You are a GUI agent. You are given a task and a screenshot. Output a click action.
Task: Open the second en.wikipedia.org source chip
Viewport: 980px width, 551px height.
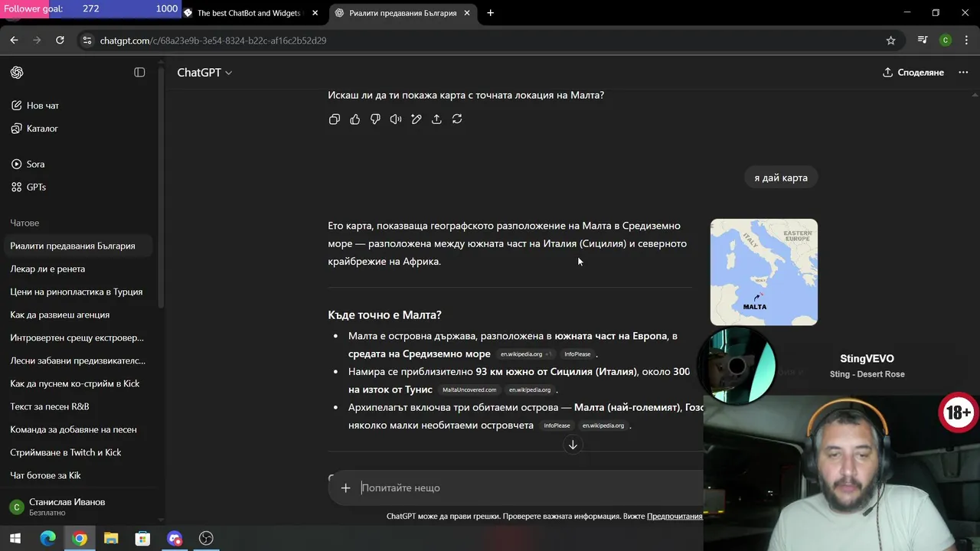pos(530,390)
